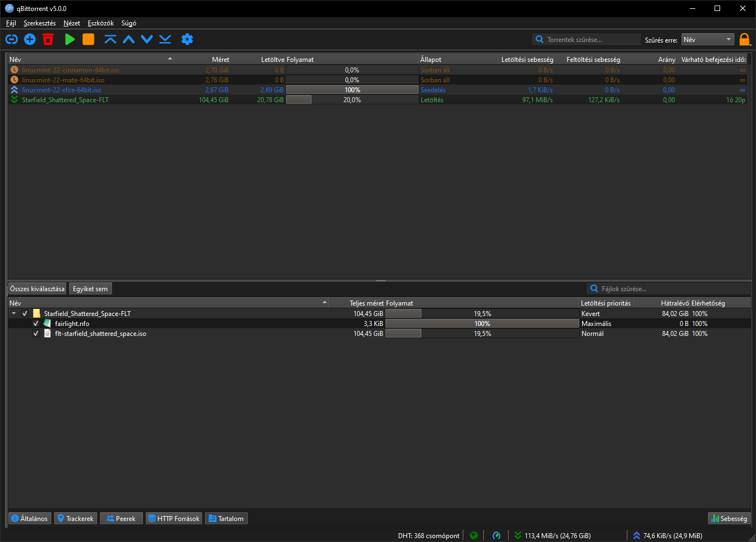Click the orange stop torrent icon
Viewport: 756px width, 542px height.
88,39
